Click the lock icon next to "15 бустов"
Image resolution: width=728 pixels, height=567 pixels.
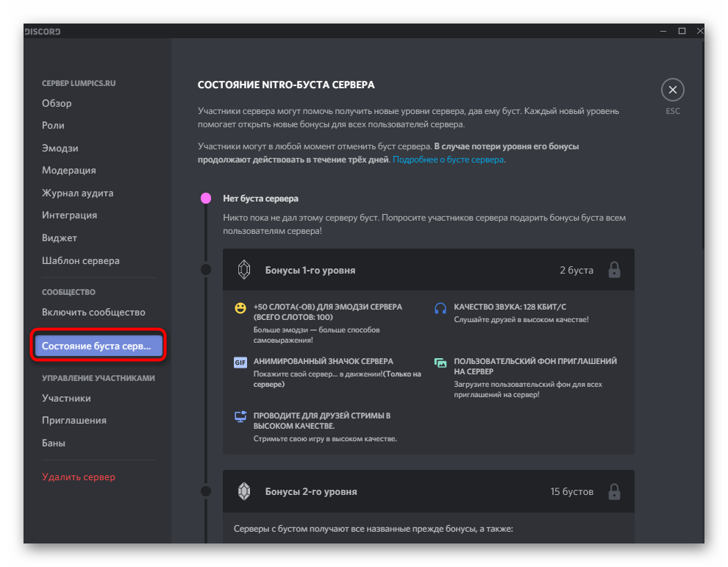tap(615, 491)
